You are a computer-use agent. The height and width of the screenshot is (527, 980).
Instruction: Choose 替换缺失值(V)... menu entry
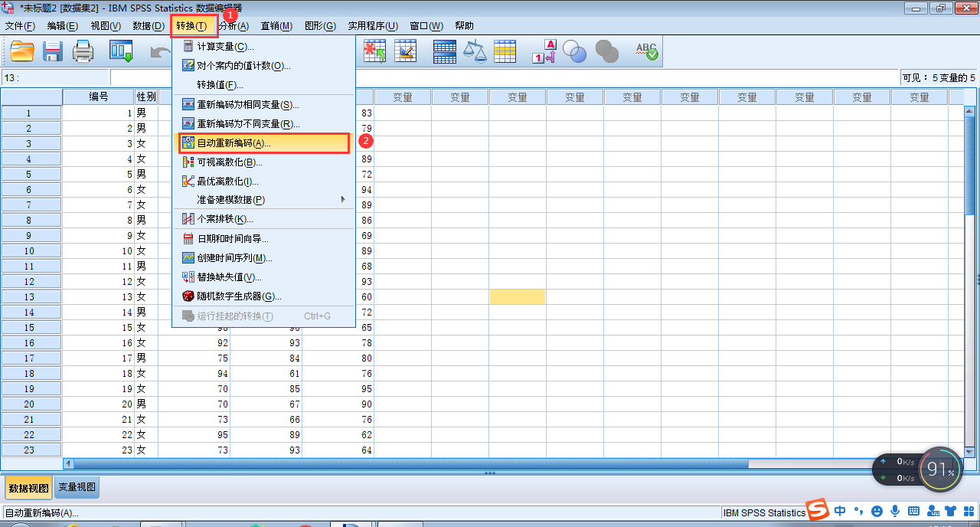point(263,277)
